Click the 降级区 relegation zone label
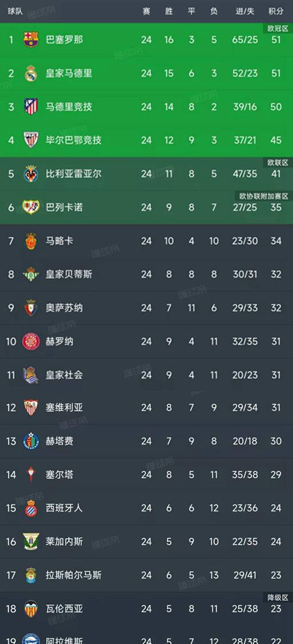This screenshot has width=293, height=644. (x=276, y=597)
